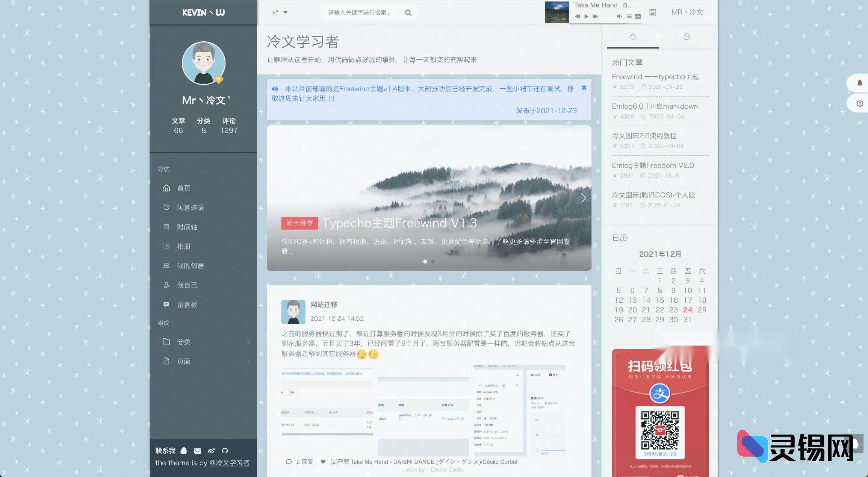Open the lyrics panel icon in player bar

638,17
